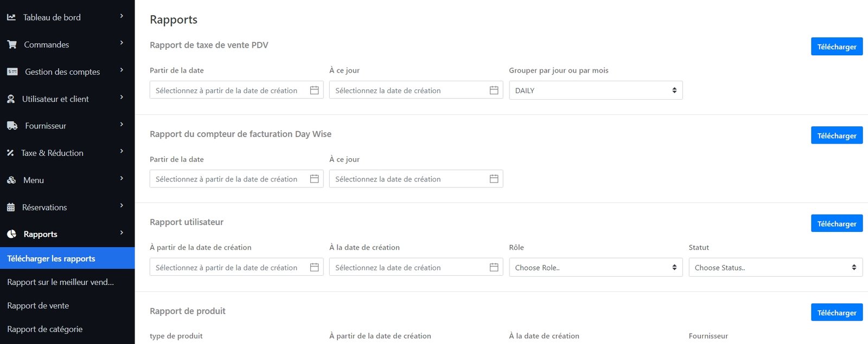Open the Choose Status dropdown

pos(775,267)
